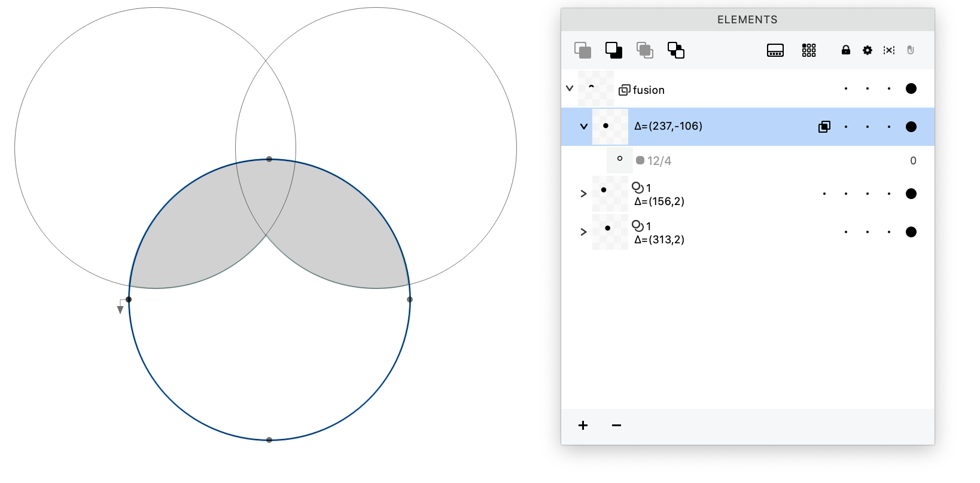Click the greyed clip column icon
The width and height of the screenshot is (980, 483).
pos(911,50)
